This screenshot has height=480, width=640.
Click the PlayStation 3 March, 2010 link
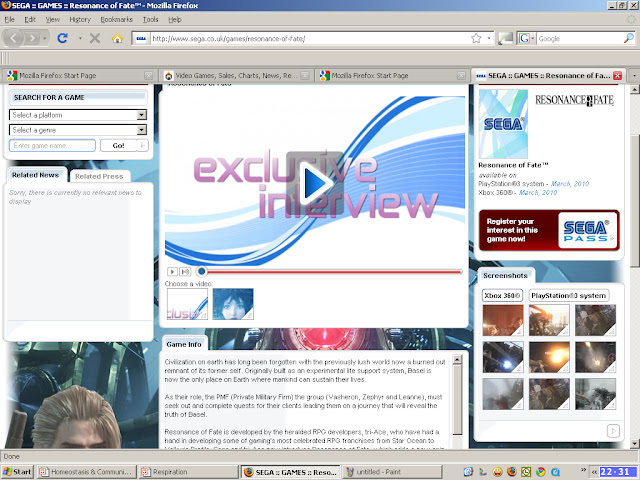tap(570, 184)
